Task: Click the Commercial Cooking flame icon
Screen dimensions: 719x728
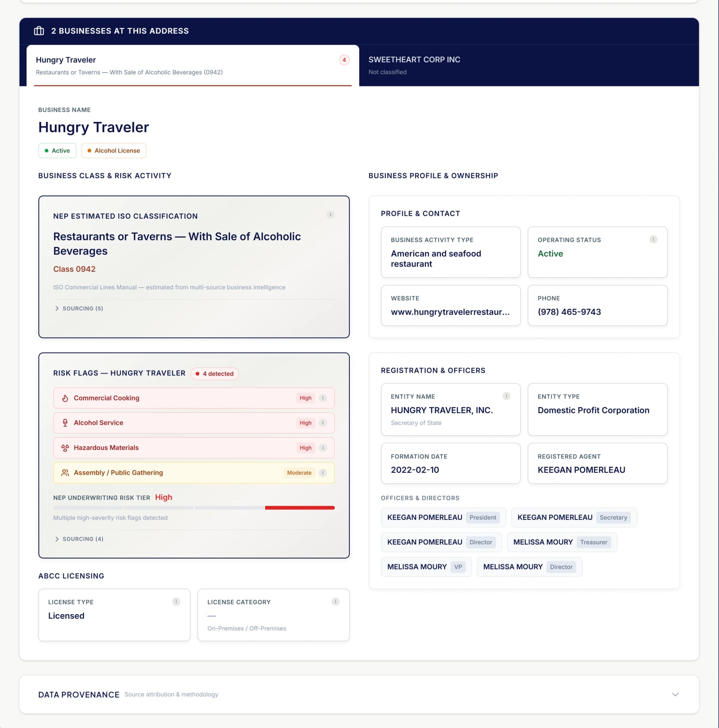Action: [x=65, y=398]
